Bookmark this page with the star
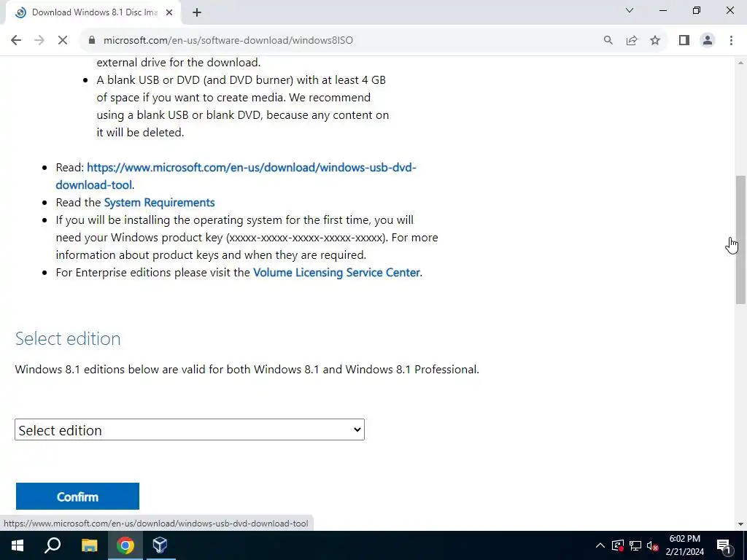The height and width of the screenshot is (560, 747). click(655, 40)
